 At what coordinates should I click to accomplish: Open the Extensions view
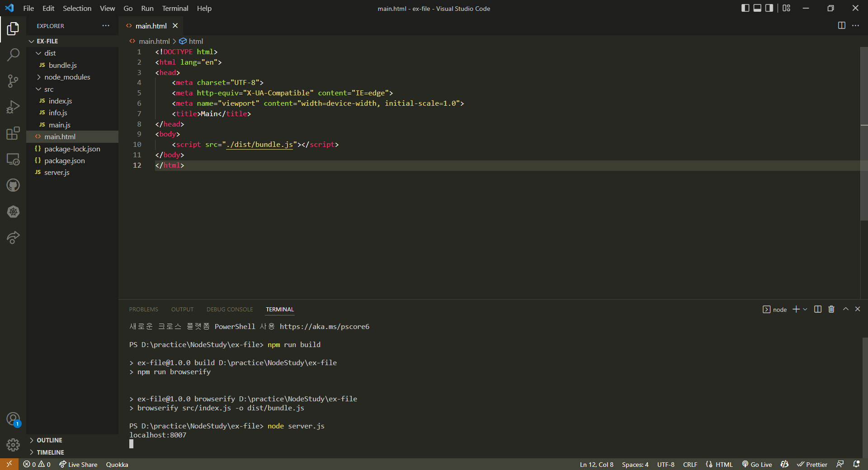[x=13, y=133]
